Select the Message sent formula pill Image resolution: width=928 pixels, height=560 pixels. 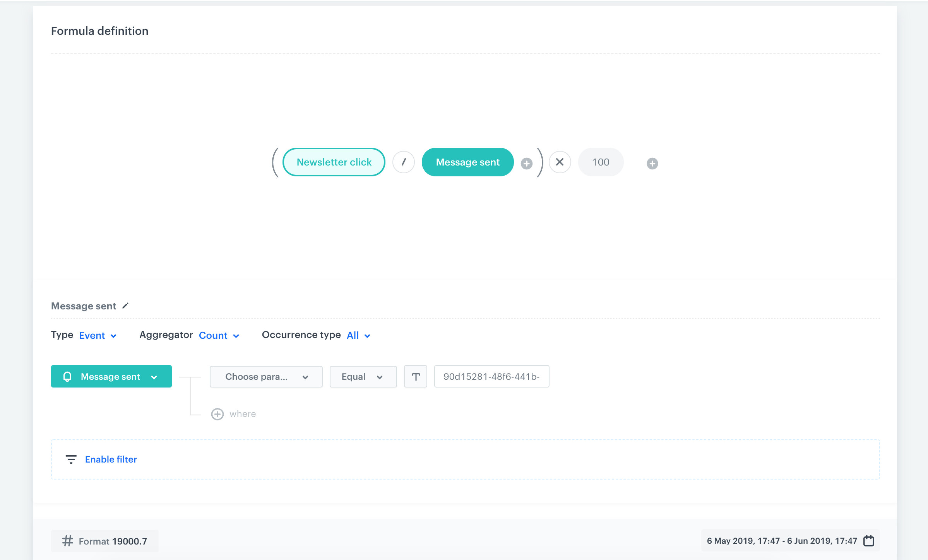467,162
